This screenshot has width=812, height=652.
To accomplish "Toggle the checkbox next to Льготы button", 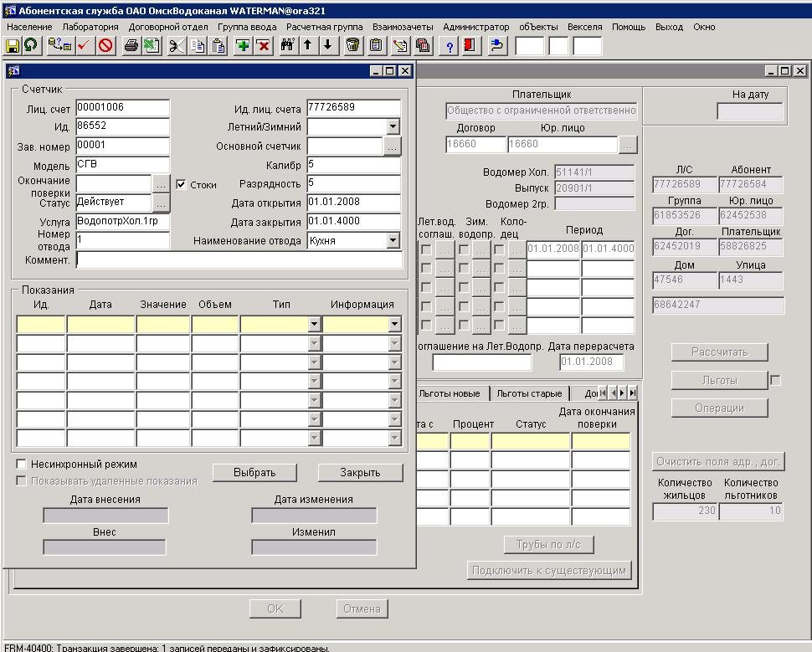I will pyautogui.click(x=775, y=381).
